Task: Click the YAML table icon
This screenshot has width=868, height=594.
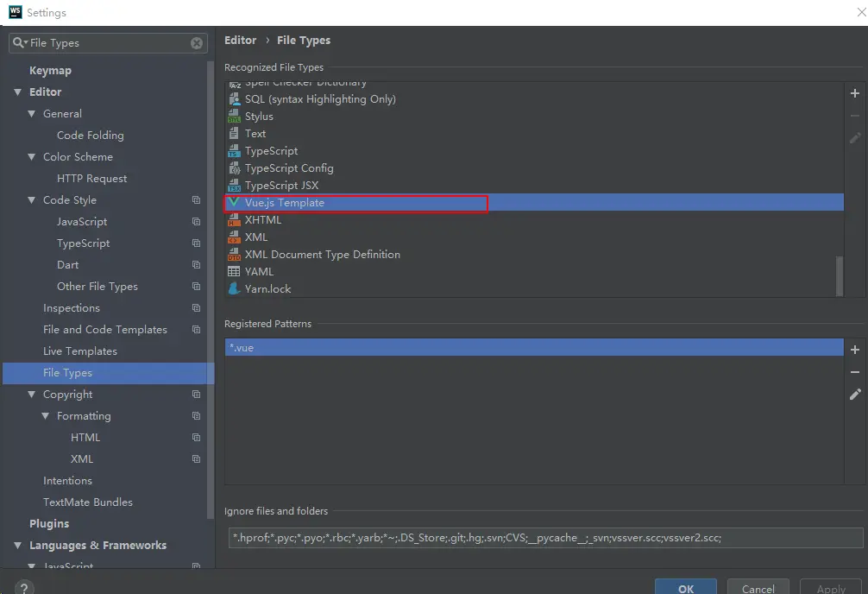Action: [234, 271]
